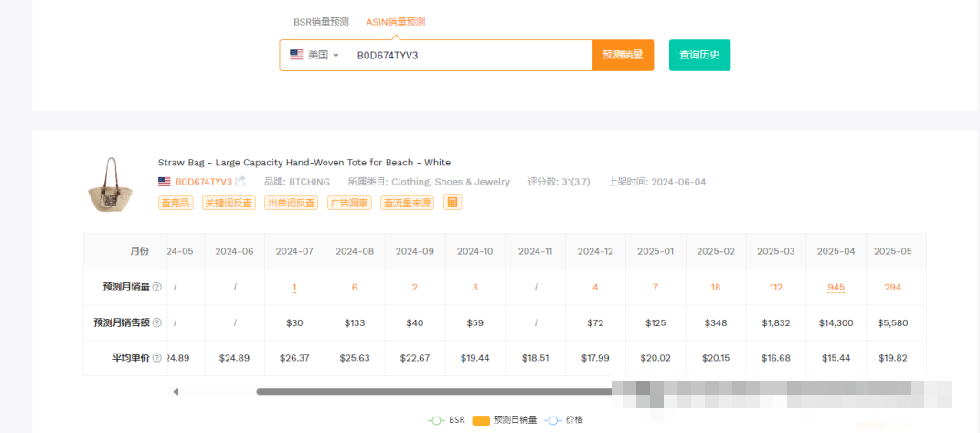Click the underlined 1 value for 2024-07
The width and height of the screenshot is (980, 433).
(x=294, y=288)
